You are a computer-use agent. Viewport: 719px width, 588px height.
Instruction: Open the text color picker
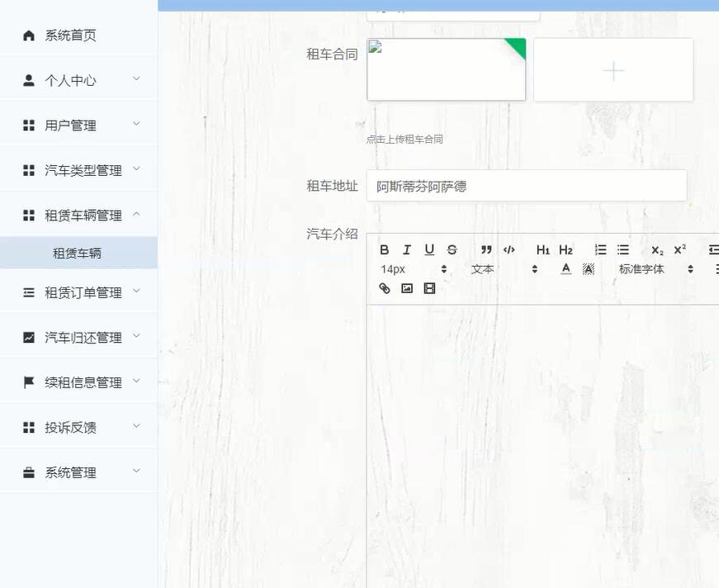click(566, 269)
